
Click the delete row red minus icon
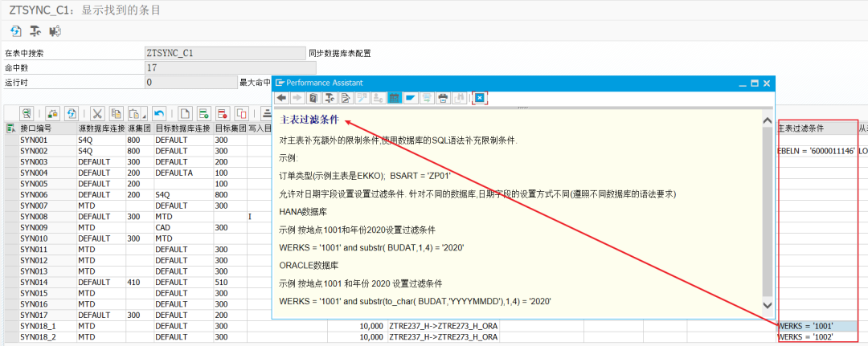[x=223, y=114]
